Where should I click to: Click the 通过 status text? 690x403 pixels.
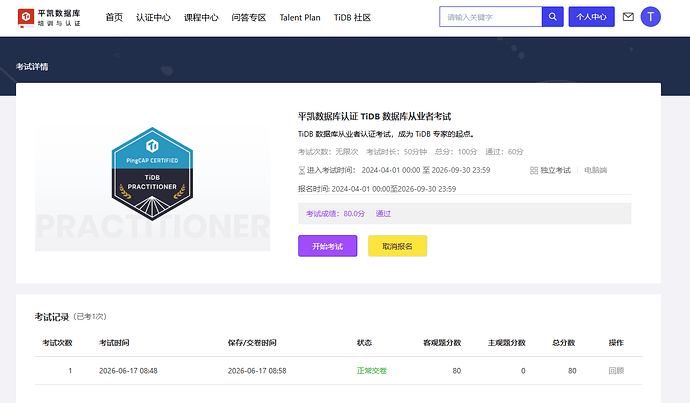[x=383, y=214]
